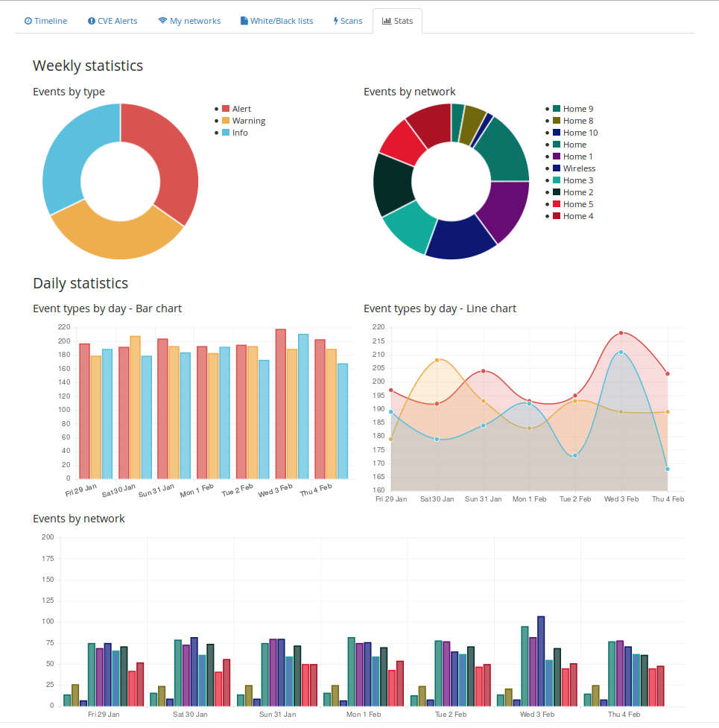719x728 pixels.
Task: Click the clock icon on Timeline tab
Action: coord(28,21)
